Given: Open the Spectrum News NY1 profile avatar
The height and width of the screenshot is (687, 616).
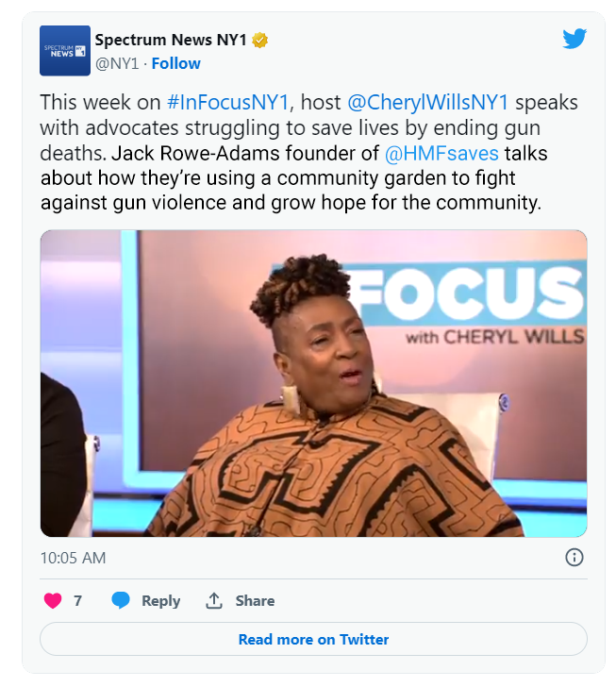Looking at the screenshot, I should pyautogui.click(x=65, y=50).
